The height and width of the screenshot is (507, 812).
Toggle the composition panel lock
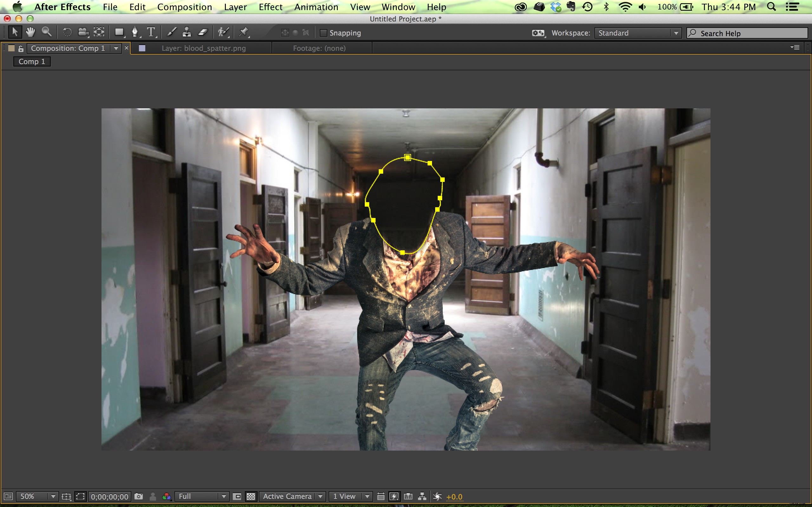pyautogui.click(x=21, y=48)
